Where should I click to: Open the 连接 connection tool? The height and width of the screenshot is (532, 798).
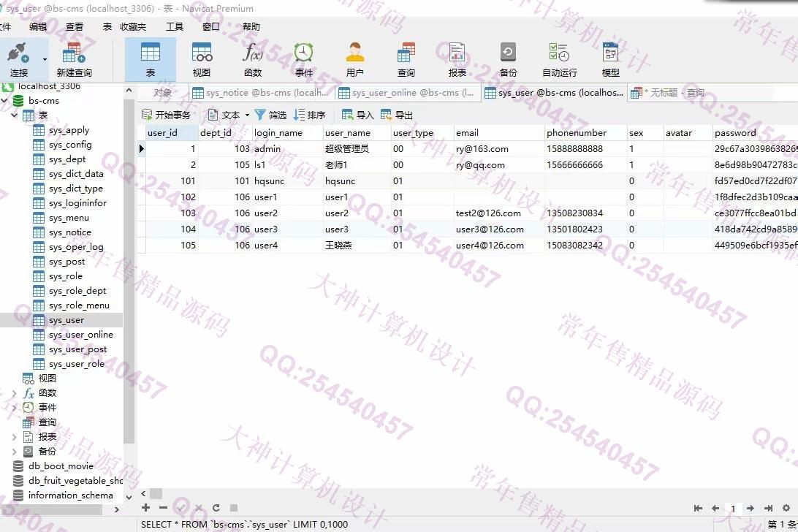coord(19,60)
